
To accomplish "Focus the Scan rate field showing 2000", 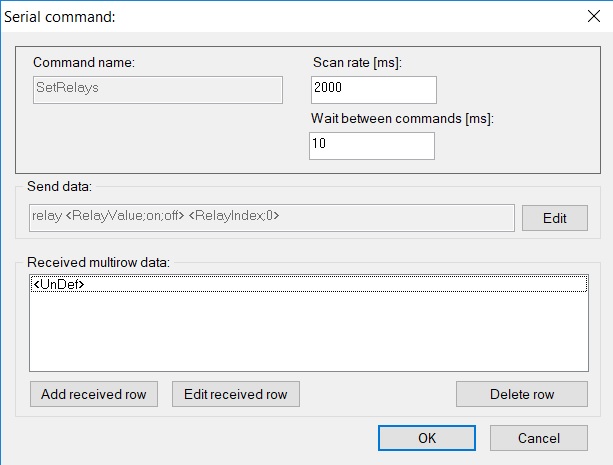I will click(x=374, y=90).
